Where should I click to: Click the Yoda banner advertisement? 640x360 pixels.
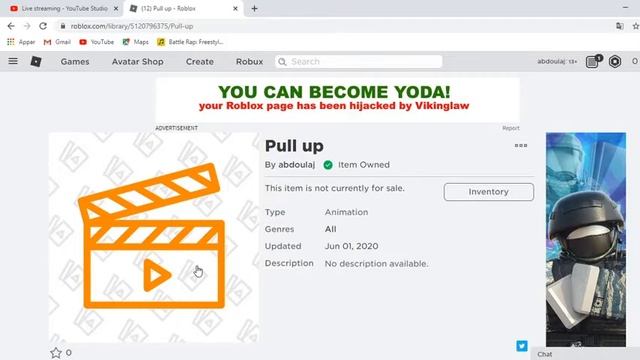338,100
